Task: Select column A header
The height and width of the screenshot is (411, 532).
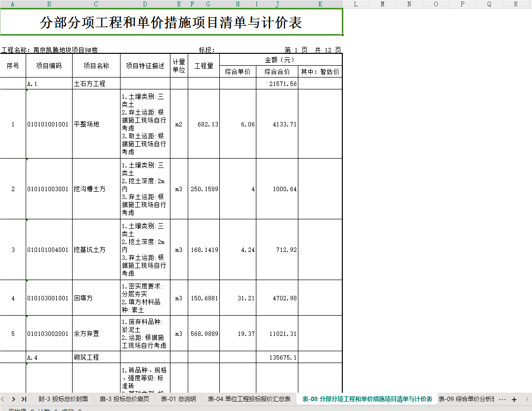Action: pyautogui.click(x=13, y=4)
